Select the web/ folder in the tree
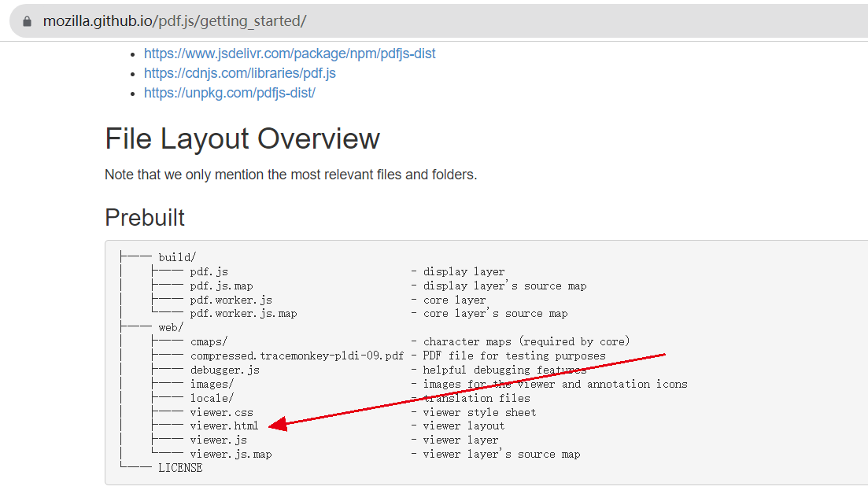Image resolution: width=868 pixels, height=490 pixels. (170, 326)
